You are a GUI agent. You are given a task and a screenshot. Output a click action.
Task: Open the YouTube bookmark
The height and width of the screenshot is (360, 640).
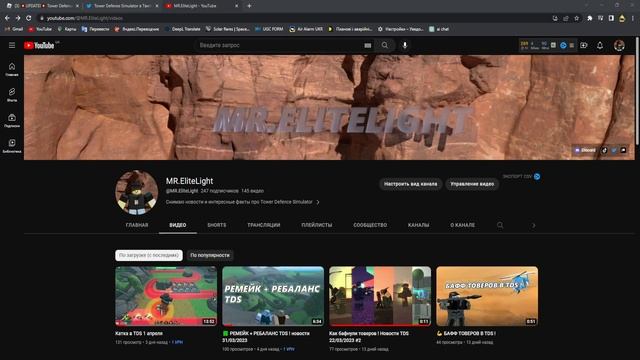pos(40,29)
